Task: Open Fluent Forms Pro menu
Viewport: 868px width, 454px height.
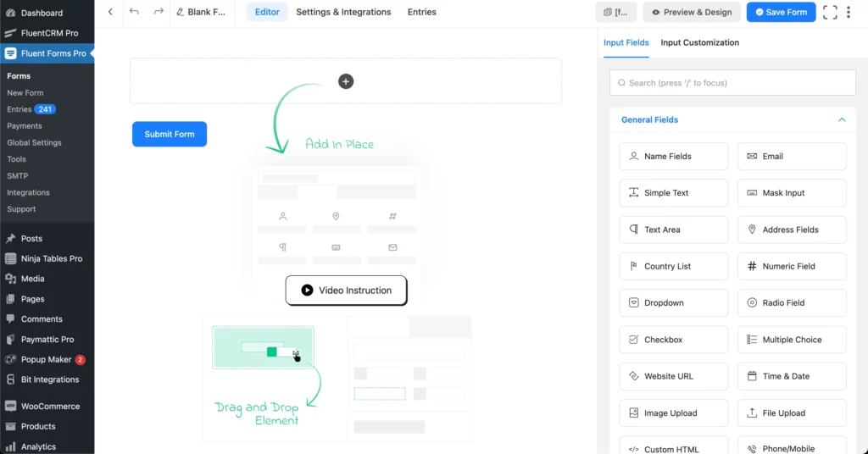Action: 47,53
